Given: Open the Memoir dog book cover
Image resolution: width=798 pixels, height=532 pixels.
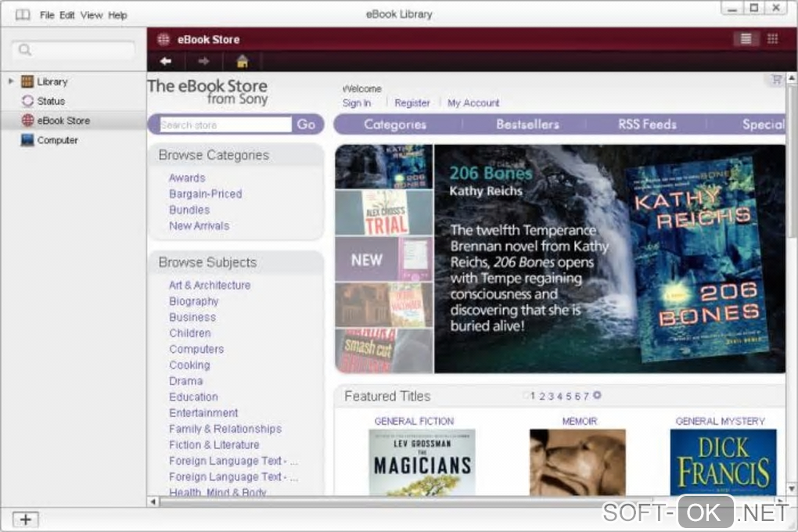Looking at the screenshot, I should (x=577, y=462).
